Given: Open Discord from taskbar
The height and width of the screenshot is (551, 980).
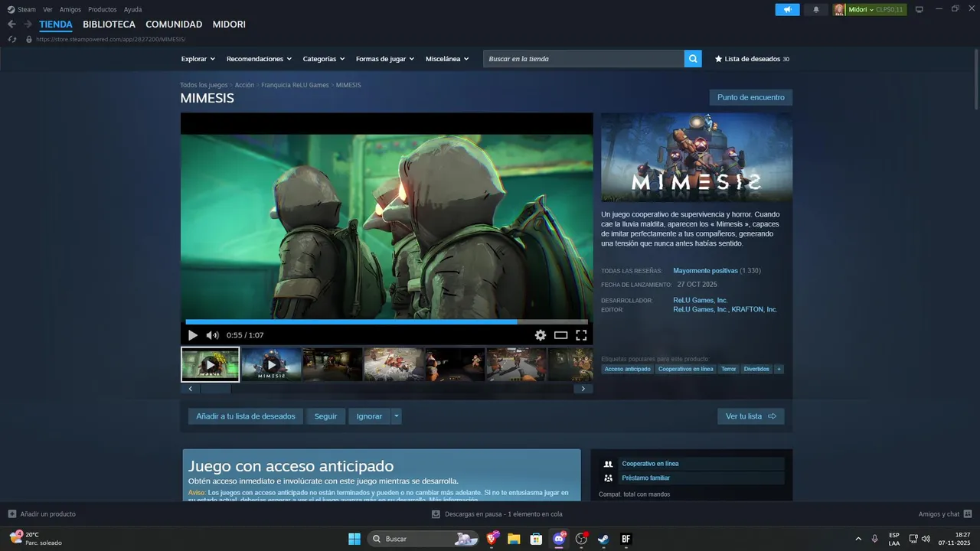Looking at the screenshot, I should [x=559, y=539].
